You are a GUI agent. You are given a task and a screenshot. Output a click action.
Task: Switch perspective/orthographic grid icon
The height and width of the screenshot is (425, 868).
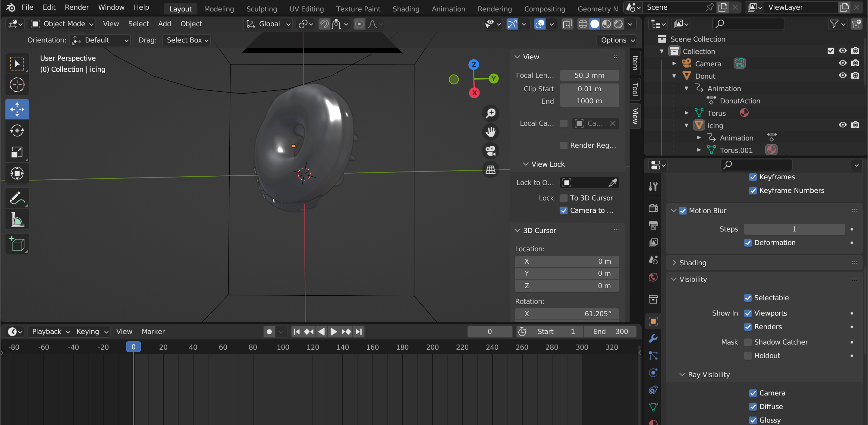click(490, 169)
